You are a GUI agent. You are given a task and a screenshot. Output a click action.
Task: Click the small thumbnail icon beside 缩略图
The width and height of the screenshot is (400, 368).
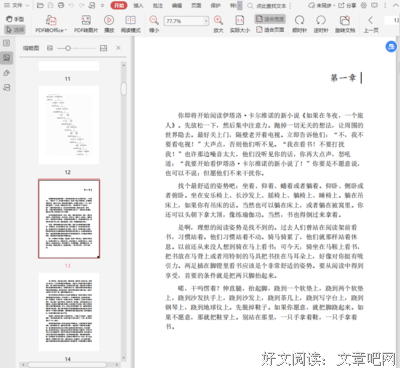[50, 48]
